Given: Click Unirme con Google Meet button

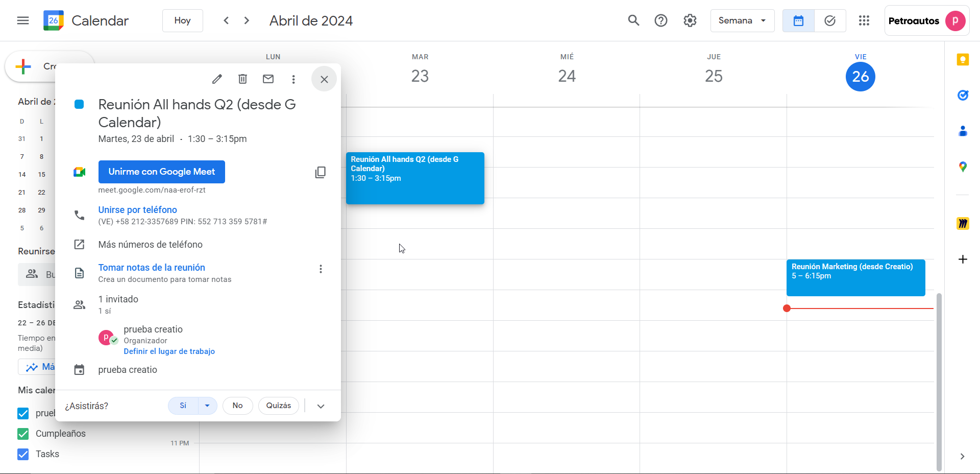Looking at the screenshot, I should 161,172.
